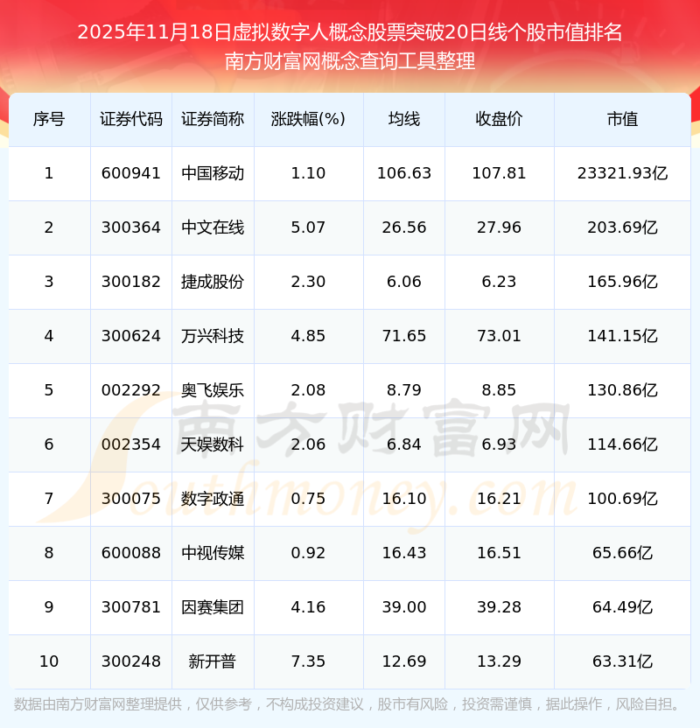Select stock code 300075
The width and height of the screenshot is (700, 728).
pos(131,499)
